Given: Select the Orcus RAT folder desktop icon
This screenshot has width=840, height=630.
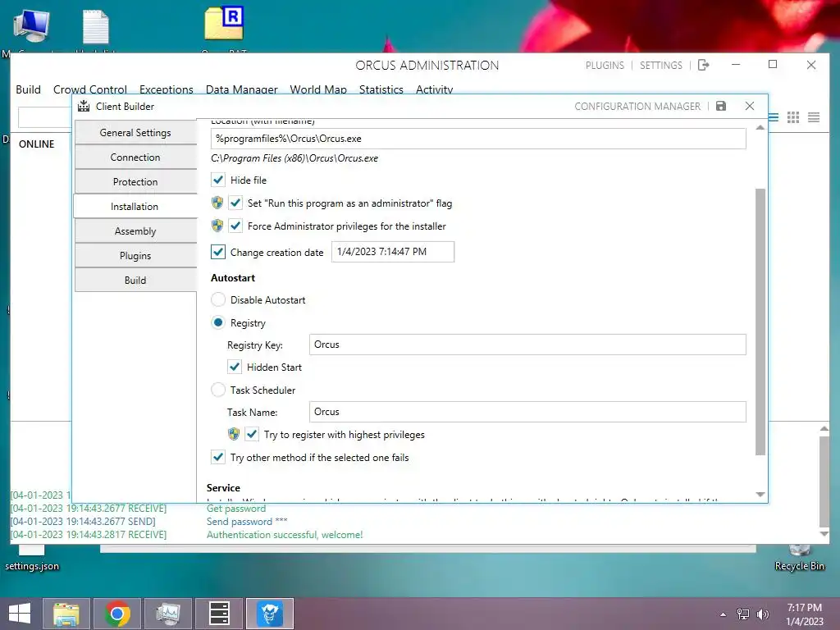Looking at the screenshot, I should click(x=224, y=25).
